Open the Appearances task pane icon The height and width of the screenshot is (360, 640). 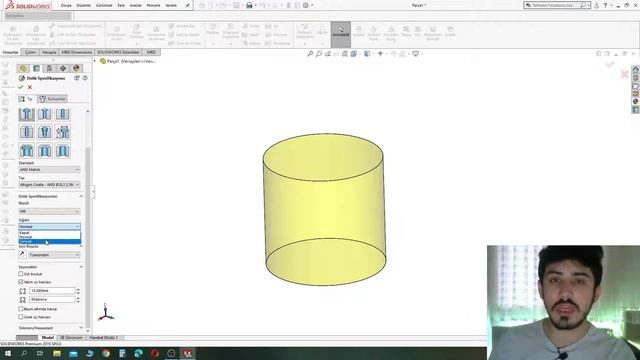click(x=636, y=102)
